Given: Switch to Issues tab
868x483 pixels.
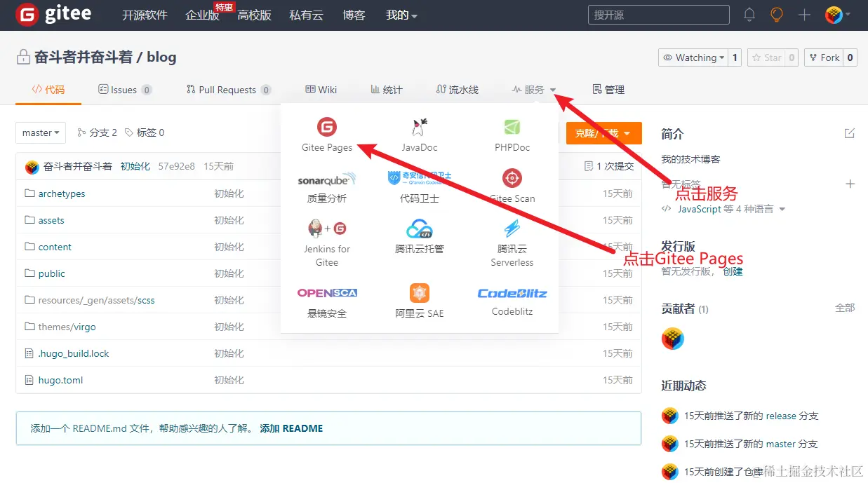Looking at the screenshot, I should point(125,90).
